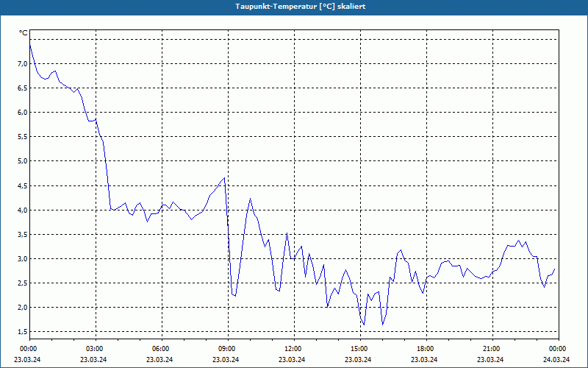Click the 6,0 y-axis label

point(22,113)
